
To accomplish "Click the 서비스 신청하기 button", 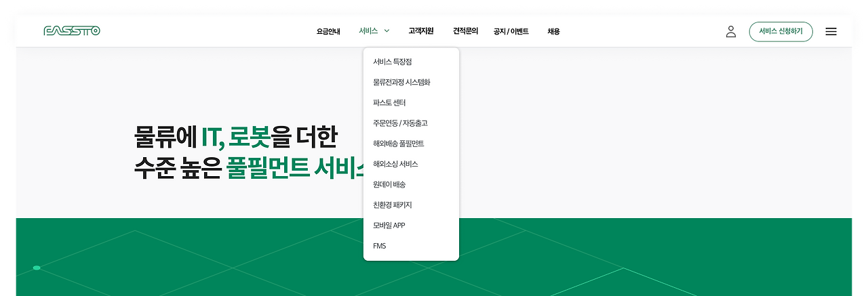I will (781, 31).
